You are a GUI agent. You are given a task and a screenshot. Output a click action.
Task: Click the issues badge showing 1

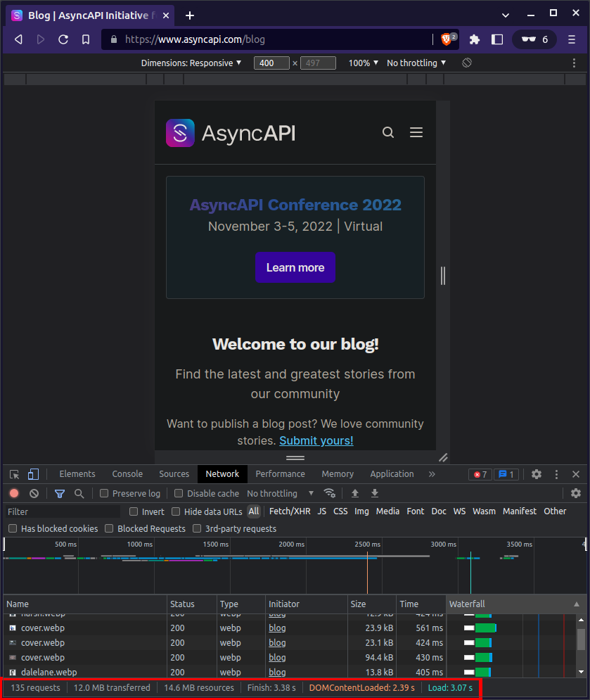[x=506, y=474]
